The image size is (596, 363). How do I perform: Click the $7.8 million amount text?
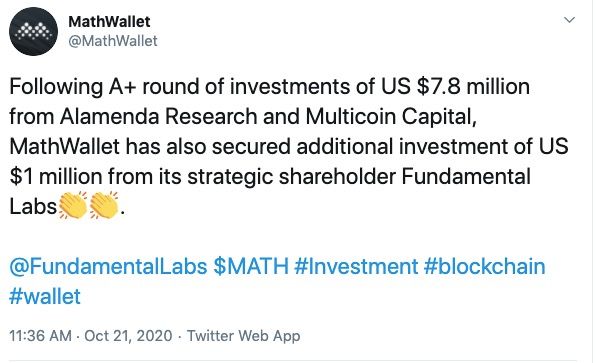point(473,87)
